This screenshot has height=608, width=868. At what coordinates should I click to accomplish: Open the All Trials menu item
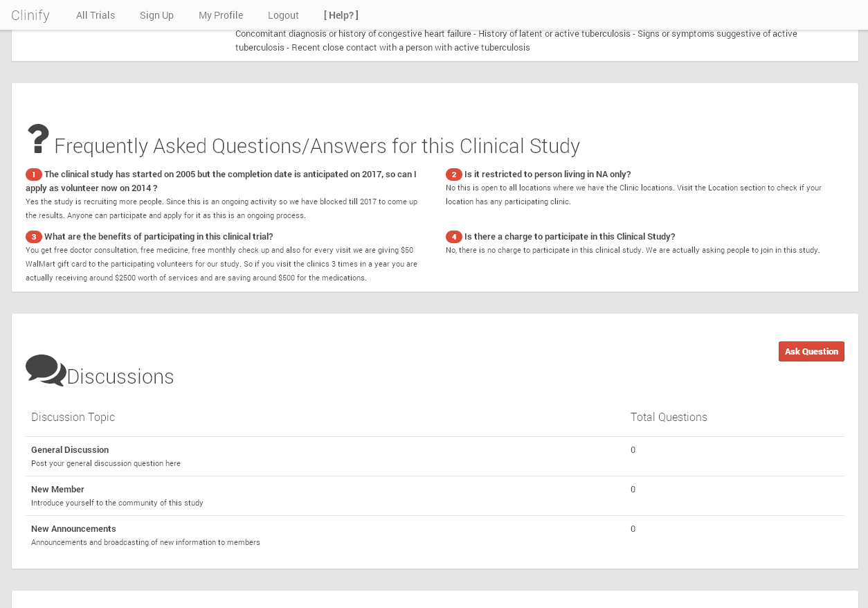[96, 15]
